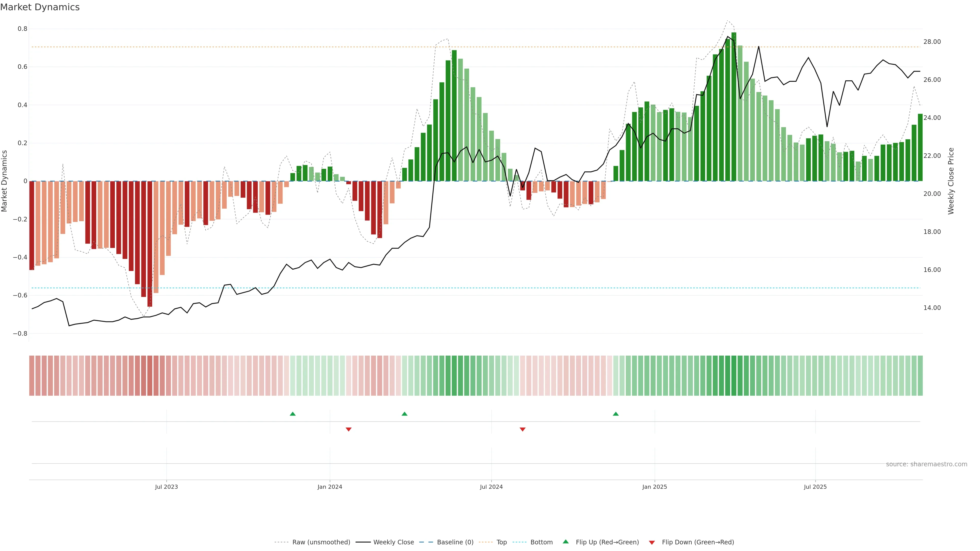Viewport: 980px width, 551px height.
Task: Click the second red flip-down triangle marker
Action: 522,429
